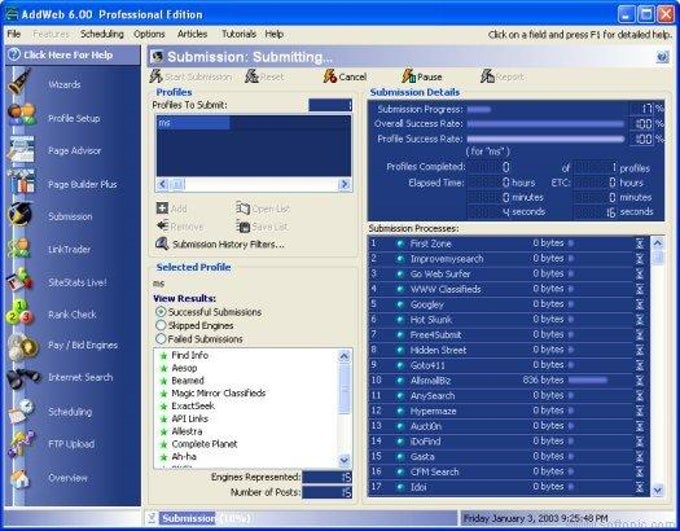Click the Remove profile icon
The width and height of the screenshot is (680, 531).
163,226
